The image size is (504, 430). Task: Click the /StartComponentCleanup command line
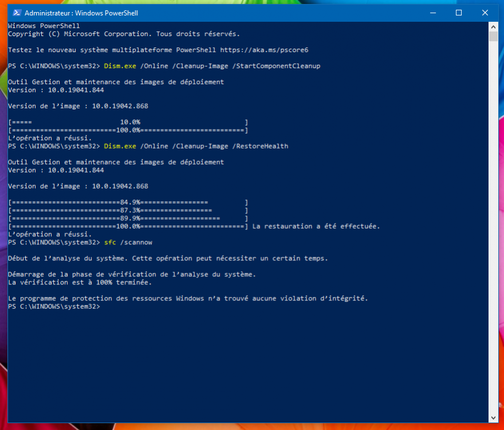(164, 66)
